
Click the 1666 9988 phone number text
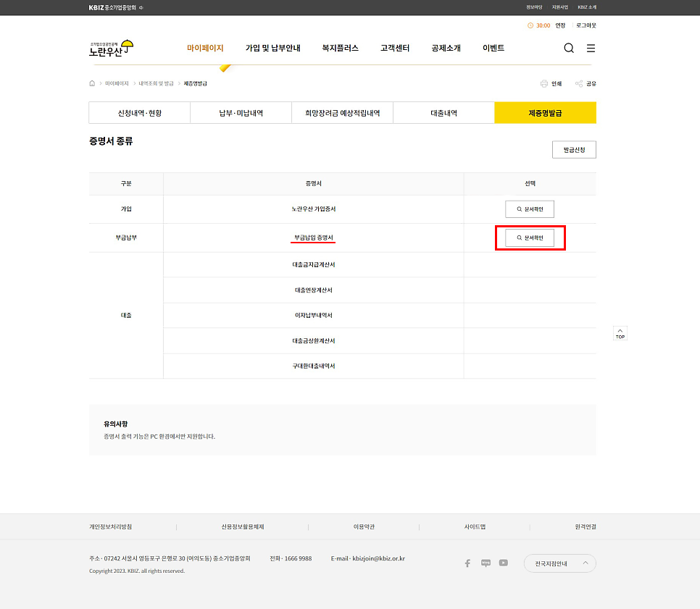tap(299, 558)
